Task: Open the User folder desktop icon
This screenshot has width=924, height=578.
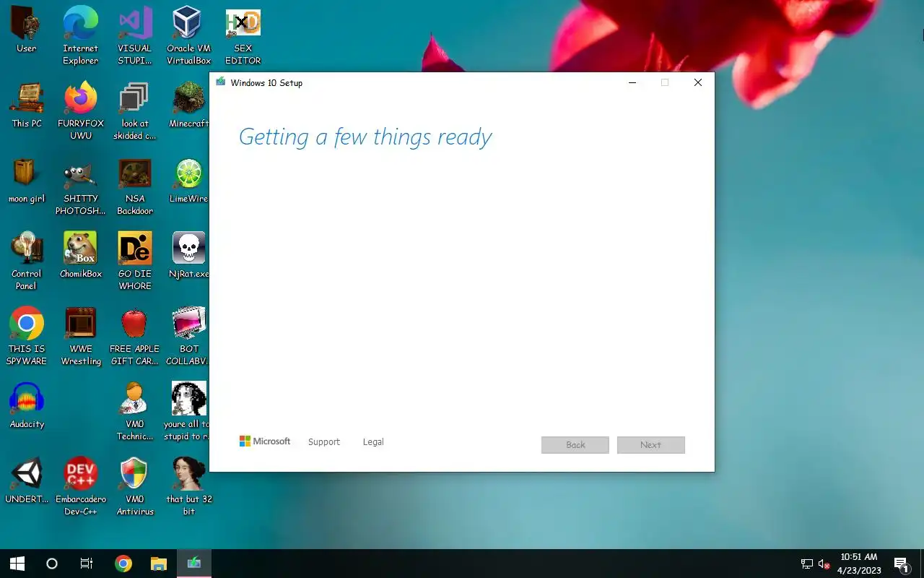Action: point(27,30)
